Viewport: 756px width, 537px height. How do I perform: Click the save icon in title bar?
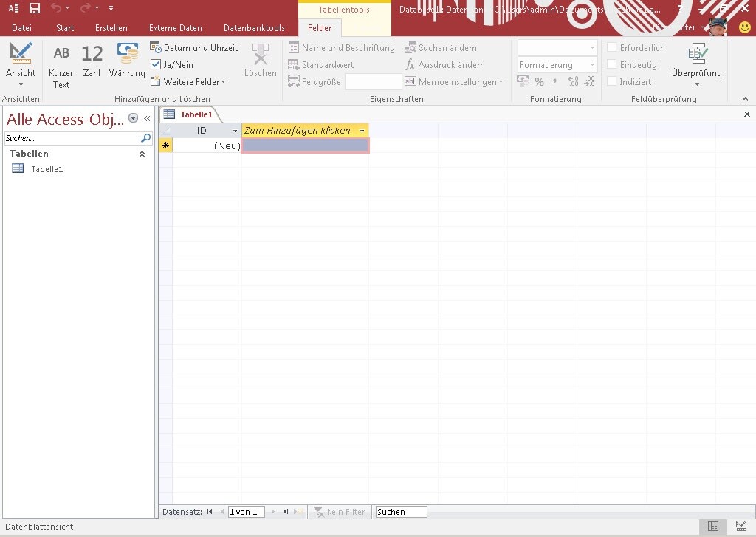coord(35,8)
